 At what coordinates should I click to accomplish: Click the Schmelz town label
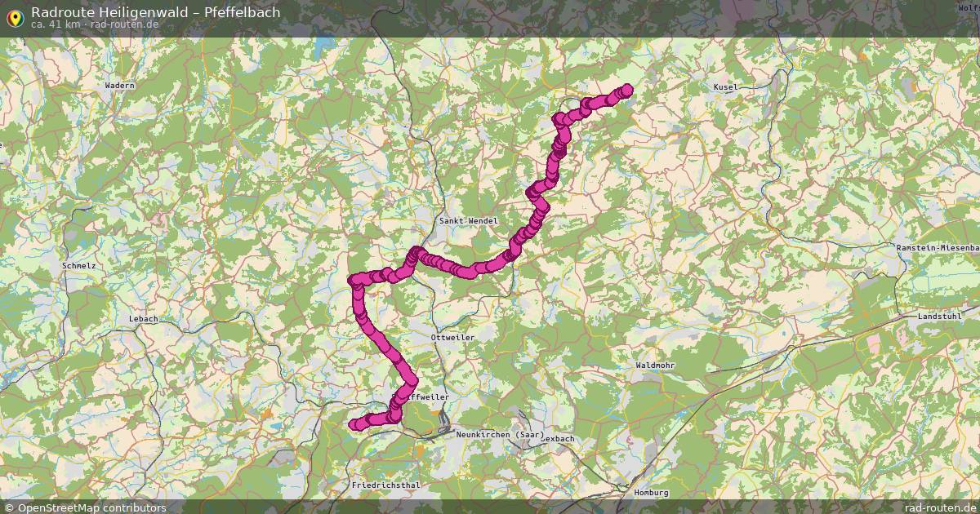pos(79,265)
